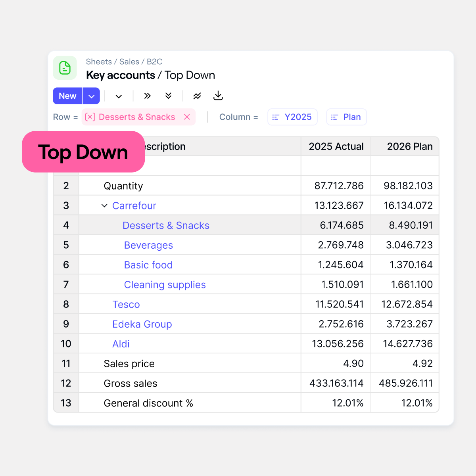Viewport: 476px width, 476px height.
Task: Select the expand-all-rows double-chevron-down icon
Action: (169, 96)
